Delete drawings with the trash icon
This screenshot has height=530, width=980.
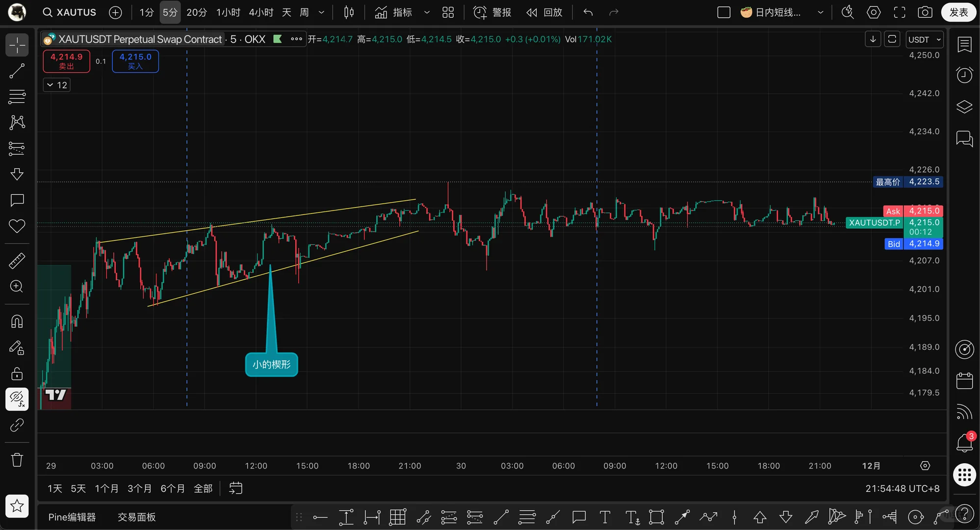(17, 460)
